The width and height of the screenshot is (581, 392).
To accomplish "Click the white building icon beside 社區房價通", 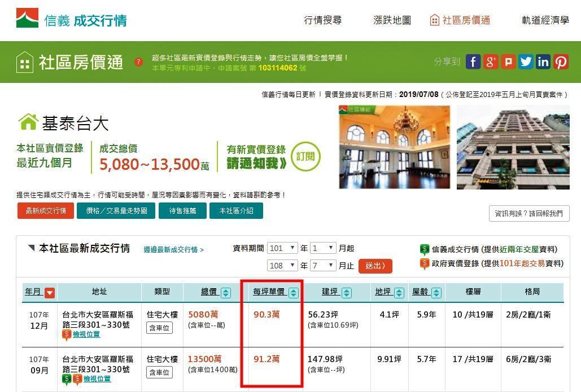I will coord(25,62).
